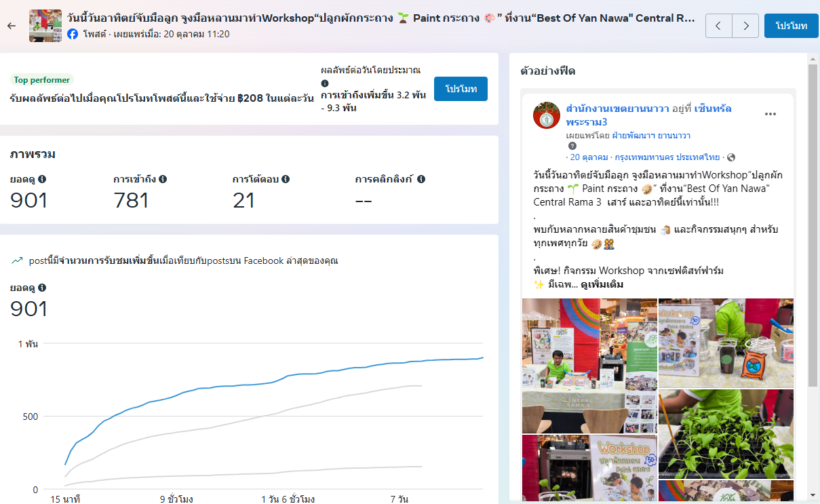
Task: Click info icon next to การโต้ตอบ
Action: coord(286,179)
